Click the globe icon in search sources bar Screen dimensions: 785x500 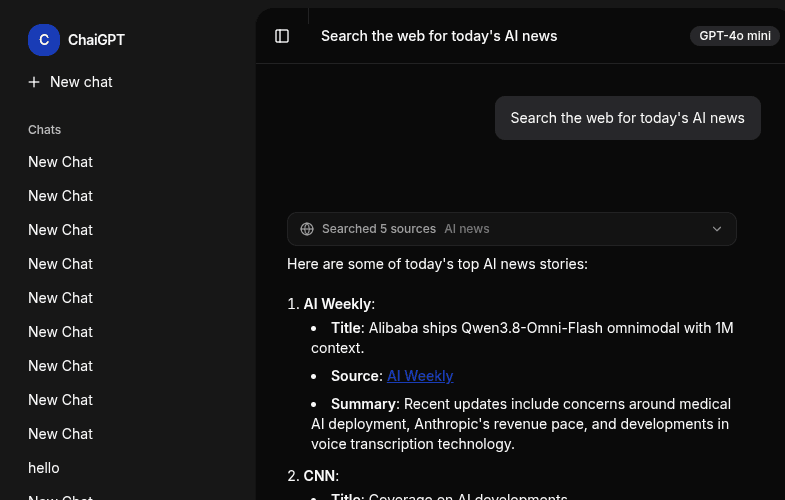coord(307,229)
